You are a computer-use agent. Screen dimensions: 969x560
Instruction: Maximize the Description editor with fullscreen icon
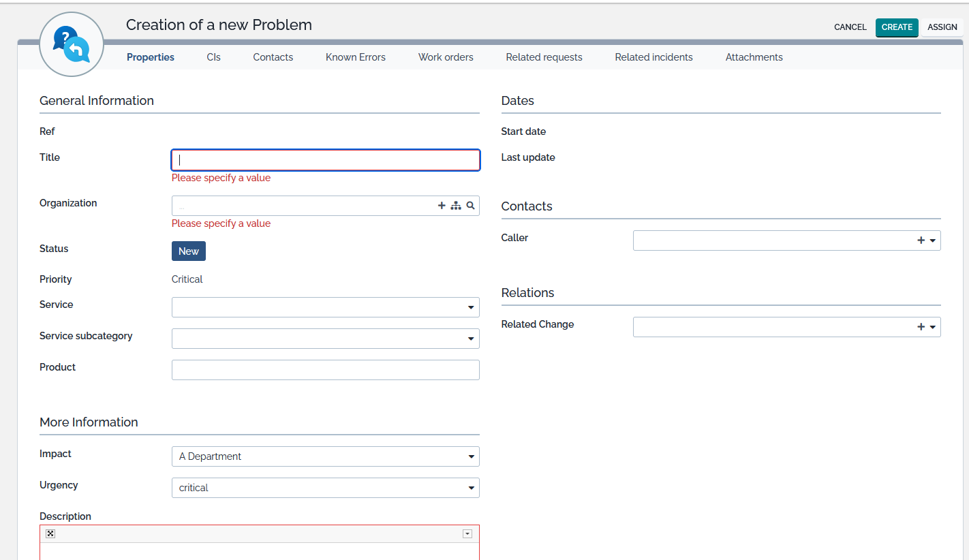[50, 534]
